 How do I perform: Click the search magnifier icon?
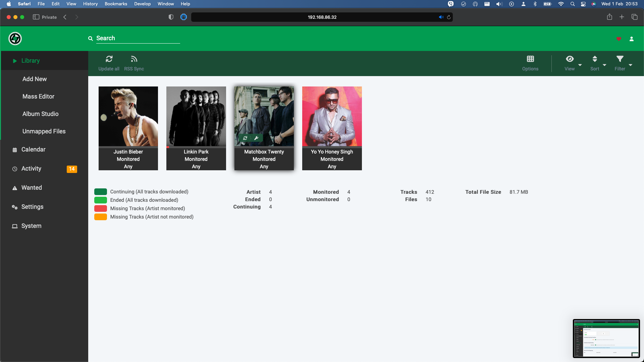tap(91, 39)
